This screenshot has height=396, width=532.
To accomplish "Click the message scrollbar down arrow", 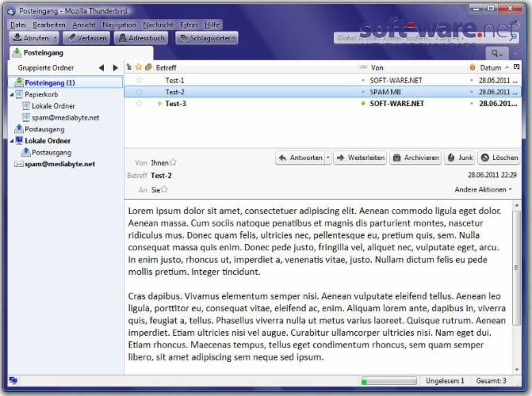I will 516,370.
